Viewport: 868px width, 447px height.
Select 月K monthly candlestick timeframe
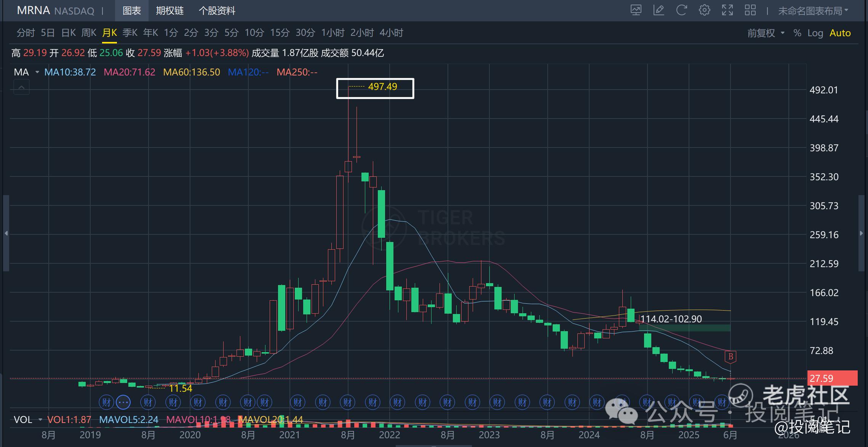tap(109, 33)
